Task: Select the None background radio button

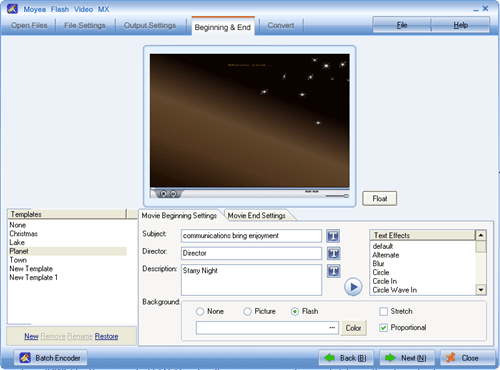Action: tap(200, 311)
